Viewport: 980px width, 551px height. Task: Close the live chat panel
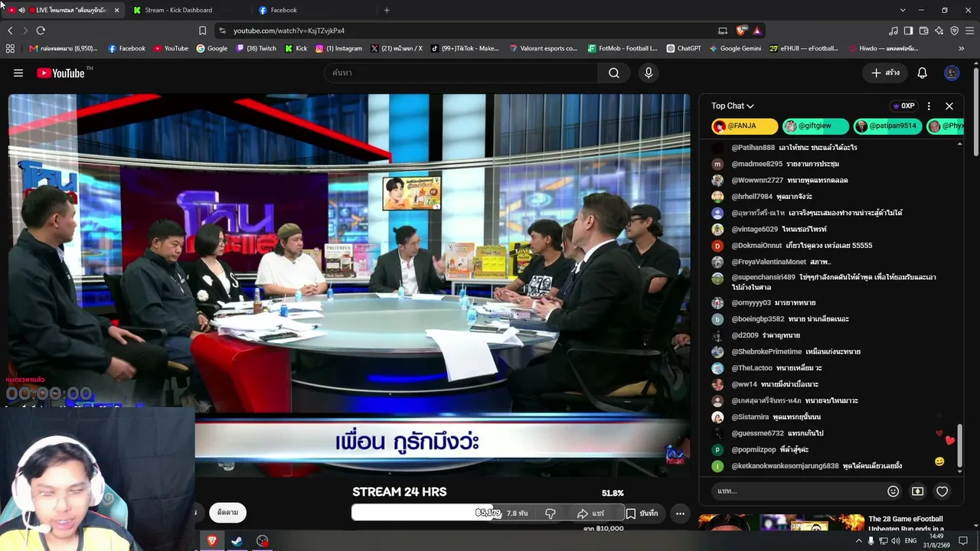point(949,106)
